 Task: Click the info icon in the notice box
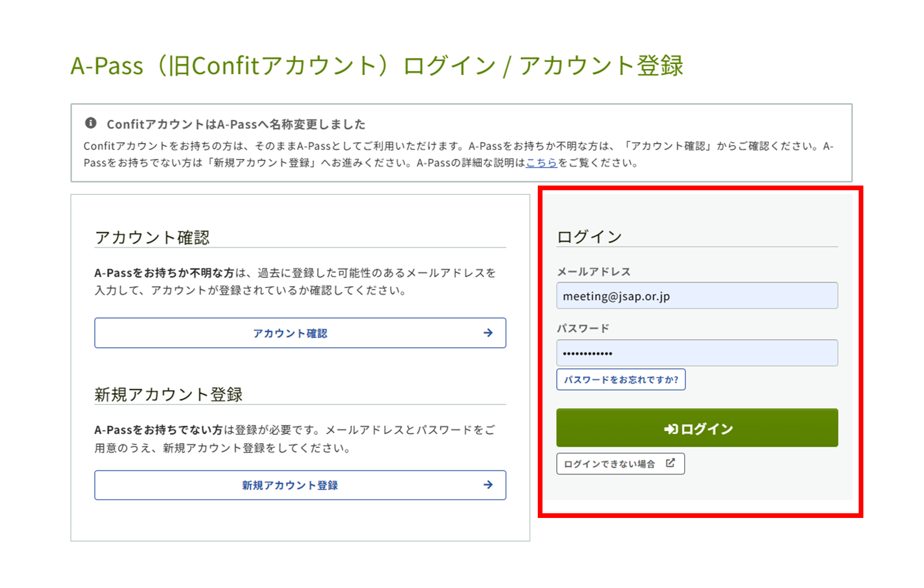click(x=90, y=123)
